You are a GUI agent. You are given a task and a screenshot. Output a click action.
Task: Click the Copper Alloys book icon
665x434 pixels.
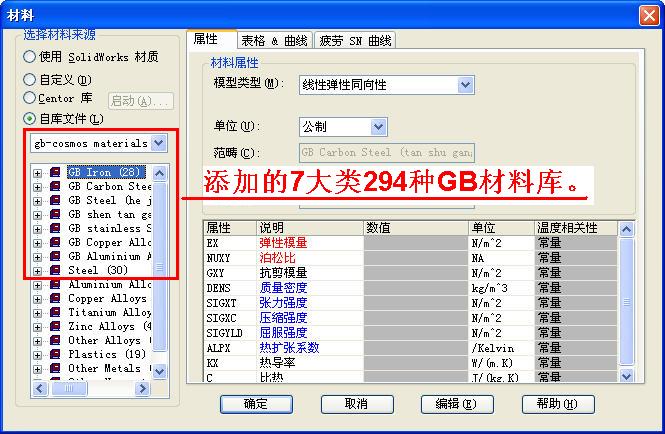click(55, 298)
